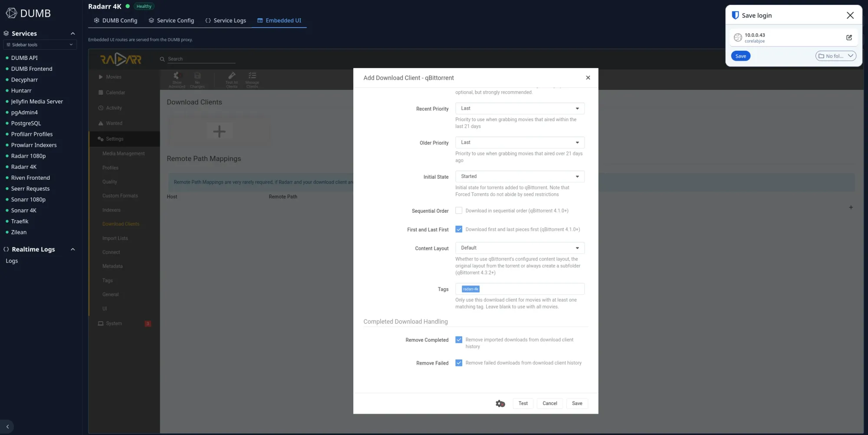Screen dimensions: 868x435
Task: Select the 10.0.0.43 login entry
Action: click(793, 38)
